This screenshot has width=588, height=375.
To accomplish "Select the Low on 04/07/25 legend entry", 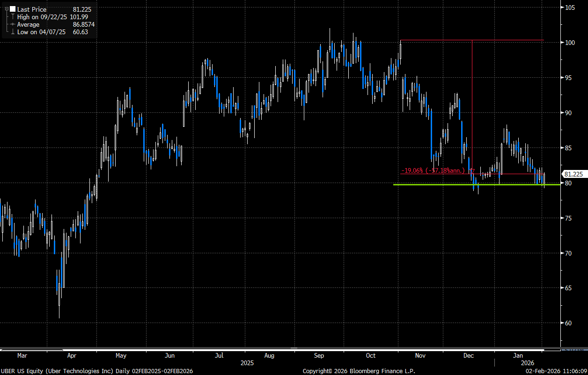I will tap(43, 32).
